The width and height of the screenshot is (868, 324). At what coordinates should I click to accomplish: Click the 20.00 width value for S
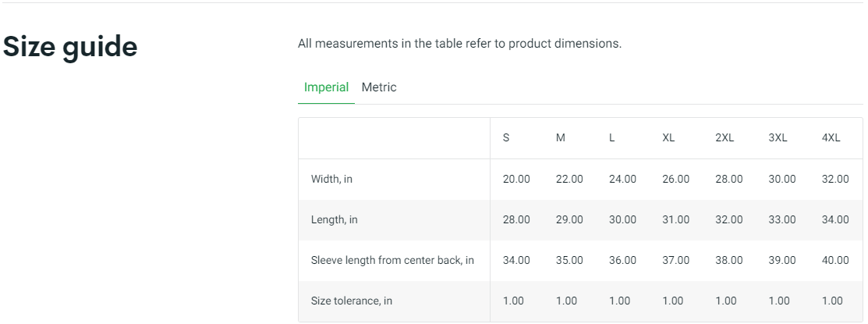coord(516,180)
